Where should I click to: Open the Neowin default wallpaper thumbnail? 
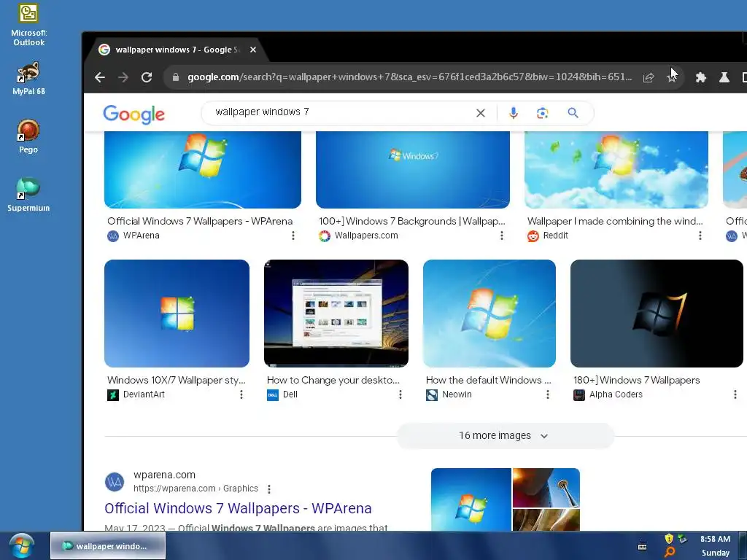tap(489, 314)
